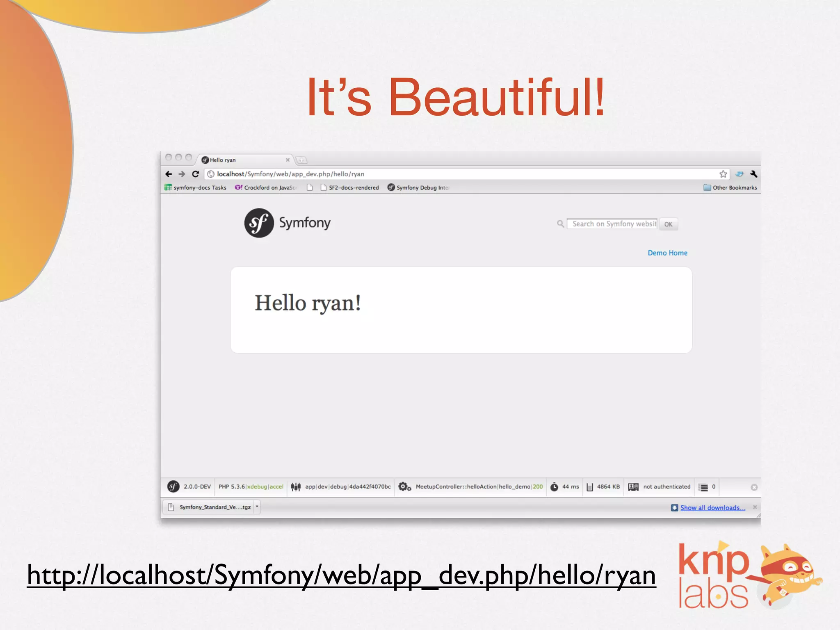Click the 2.0.0-DEV version text
Screen dimensions: 840x630
[x=197, y=486]
